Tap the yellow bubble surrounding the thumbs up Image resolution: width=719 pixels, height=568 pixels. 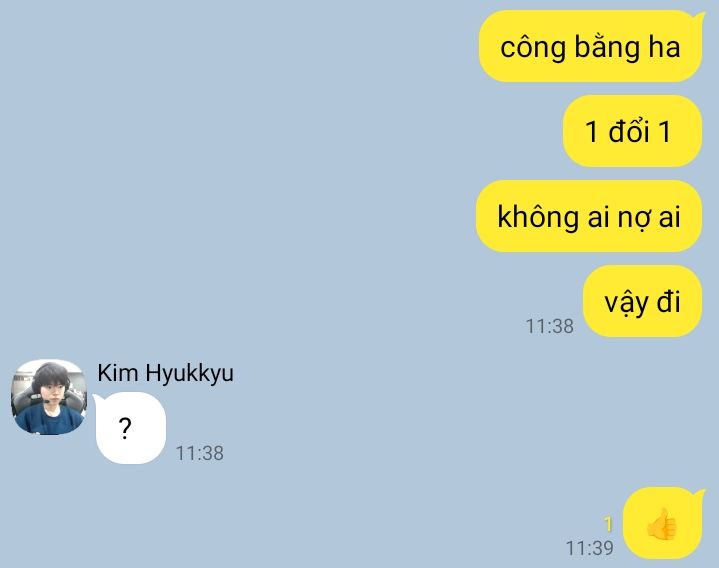click(663, 524)
